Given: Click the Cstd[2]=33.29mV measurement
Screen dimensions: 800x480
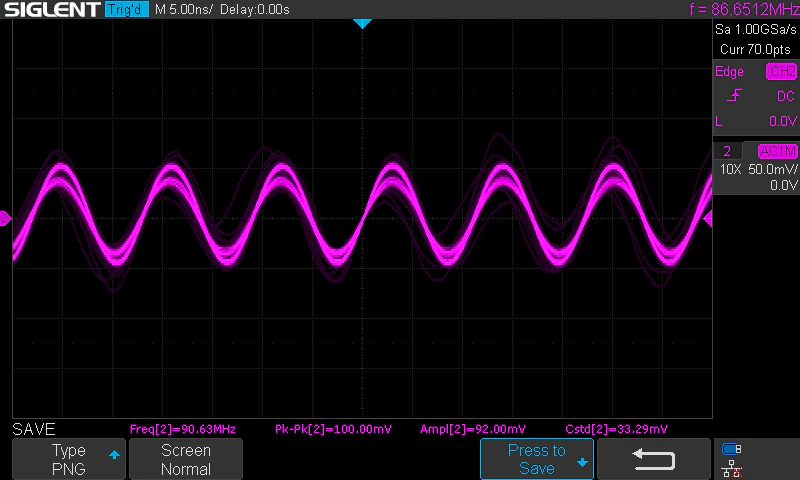Looking at the screenshot, I should click(616, 429).
